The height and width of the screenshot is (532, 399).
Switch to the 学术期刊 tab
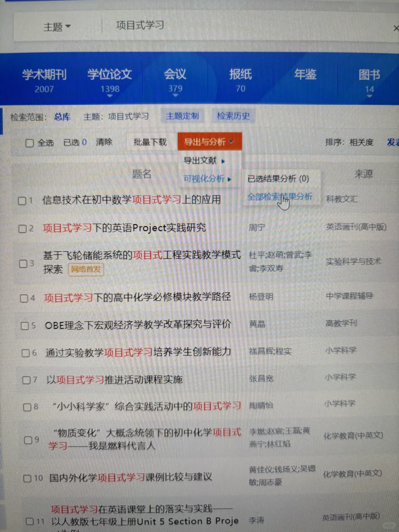click(44, 75)
